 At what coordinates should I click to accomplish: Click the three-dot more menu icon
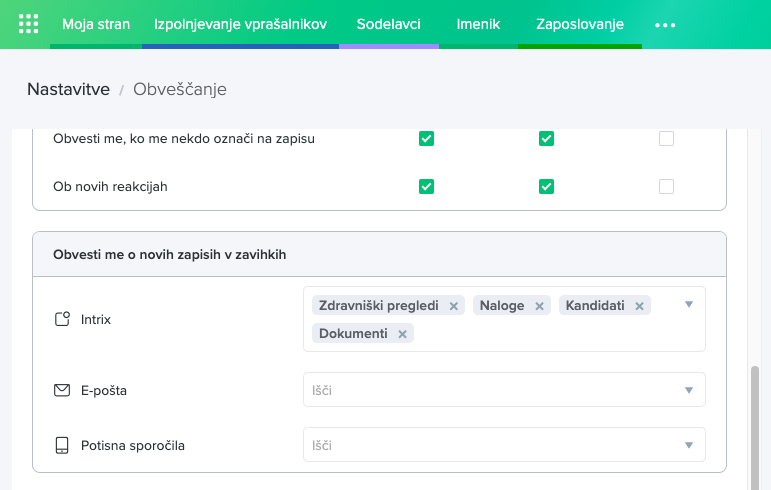pyautogui.click(x=665, y=25)
